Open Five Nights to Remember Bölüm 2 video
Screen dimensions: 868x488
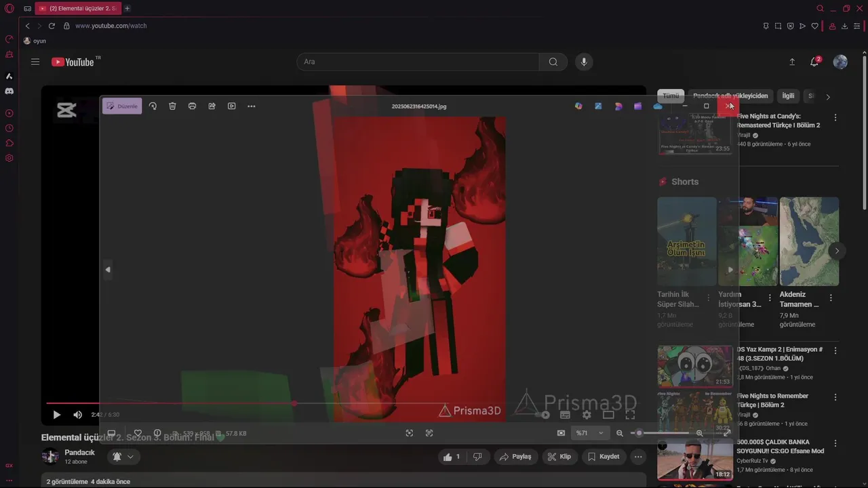point(772,400)
